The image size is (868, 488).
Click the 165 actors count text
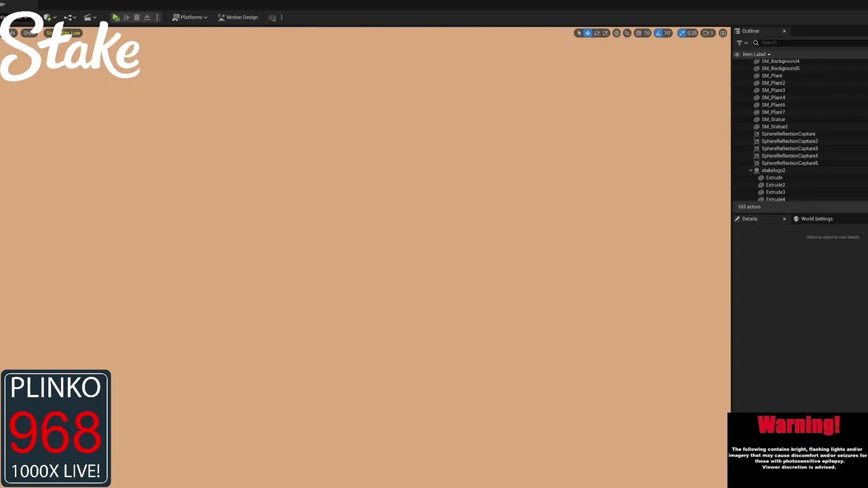pos(749,207)
